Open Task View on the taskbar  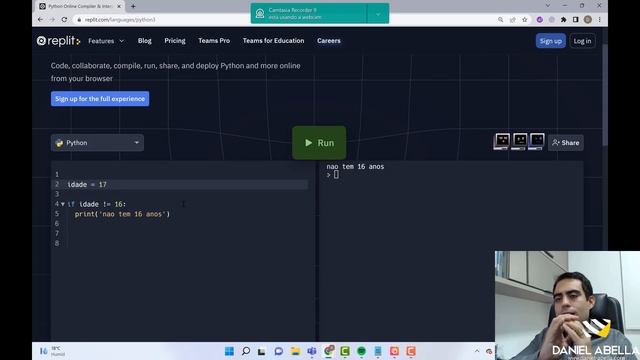click(262, 351)
